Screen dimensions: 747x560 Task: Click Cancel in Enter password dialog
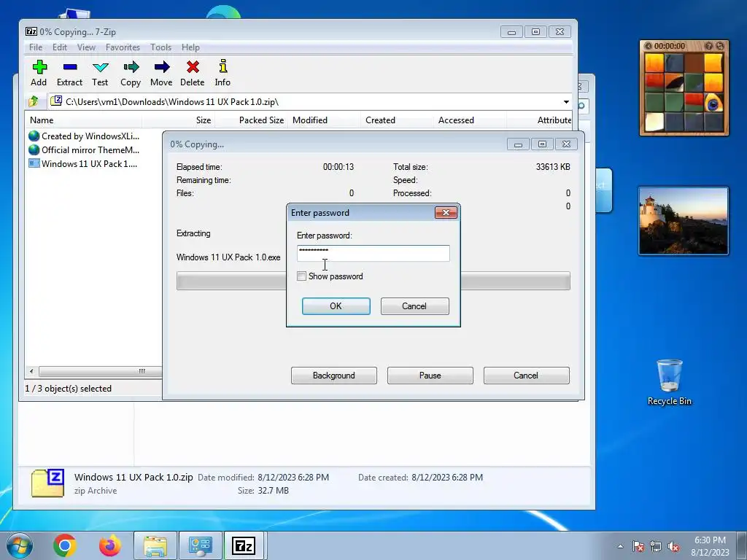coord(414,306)
